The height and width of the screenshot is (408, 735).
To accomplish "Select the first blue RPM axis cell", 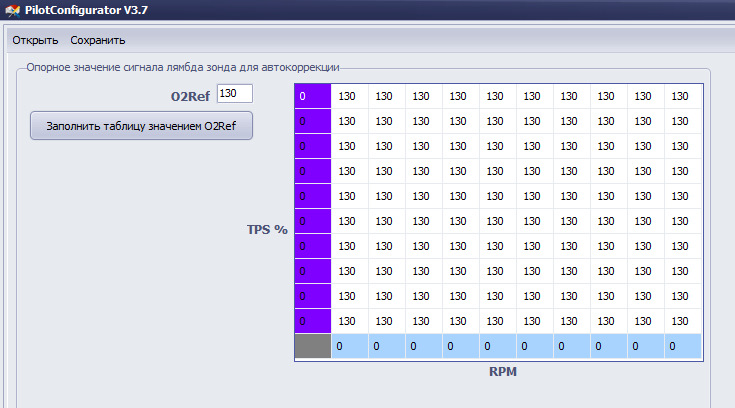I will pos(350,346).
